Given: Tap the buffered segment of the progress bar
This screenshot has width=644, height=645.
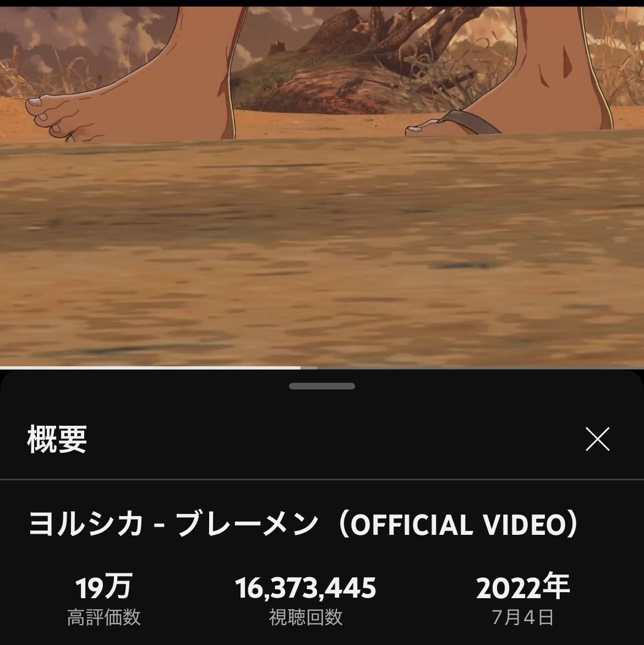Looking at the screenshot, I should [x=309, y=368].
